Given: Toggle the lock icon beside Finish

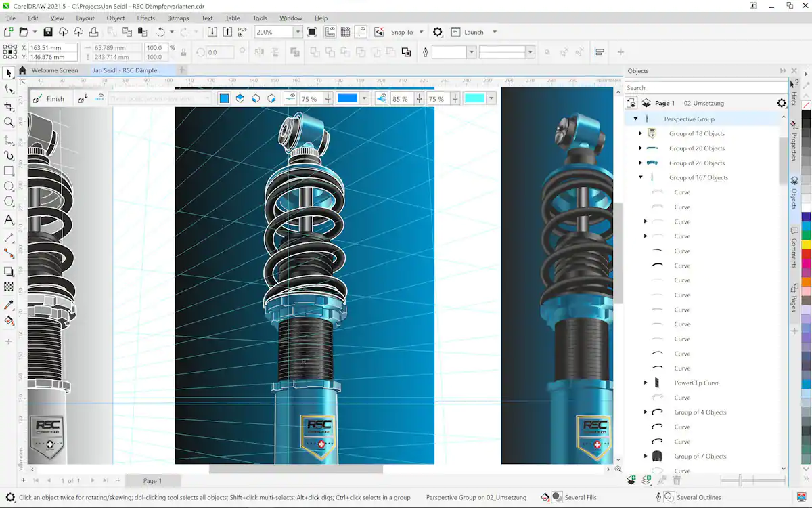Looking at the screenshot, I should [82, 98].
